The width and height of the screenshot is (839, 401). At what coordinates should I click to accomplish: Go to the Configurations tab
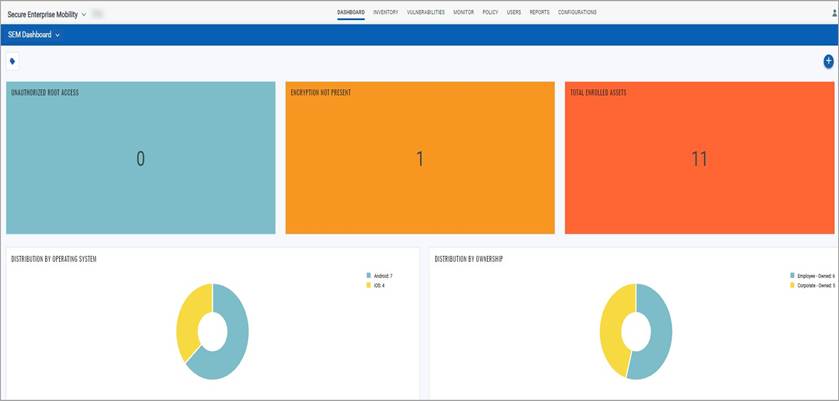577,12
